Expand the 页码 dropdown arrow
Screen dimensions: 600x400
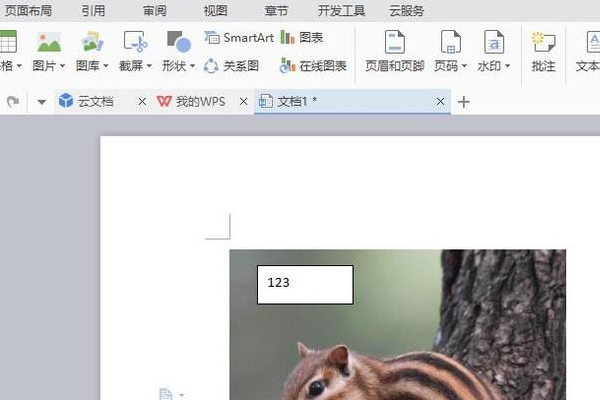tap(465, 66)
